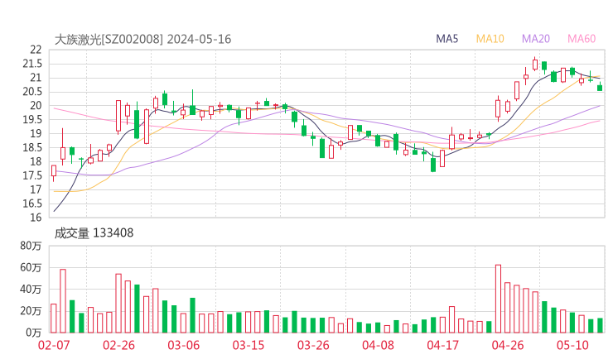Click the 18.5 price axis label

pyautogui.click(x=32, y=147)
